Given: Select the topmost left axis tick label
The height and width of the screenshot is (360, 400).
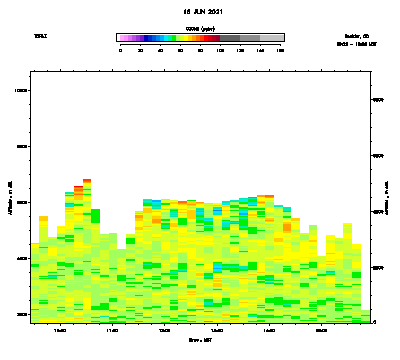Looking at the screenshot, I should pyautogui.click(x=22, y=91).
